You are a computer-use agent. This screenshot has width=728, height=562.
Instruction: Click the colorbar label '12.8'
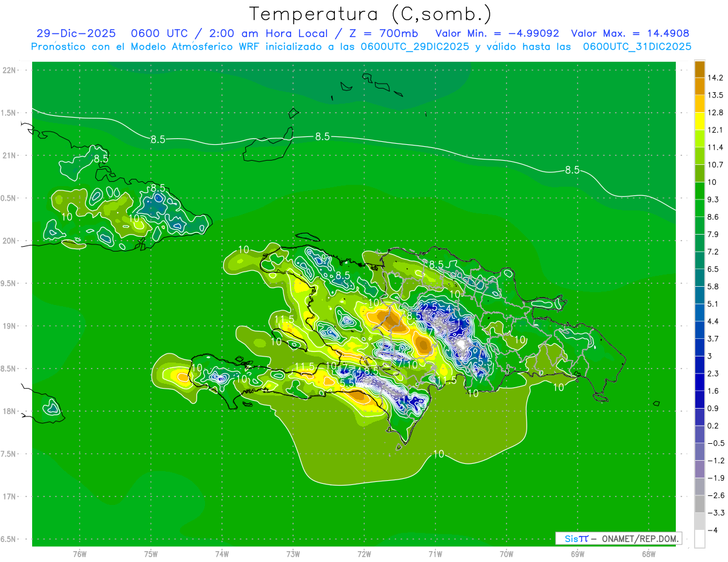pos(716,113)
